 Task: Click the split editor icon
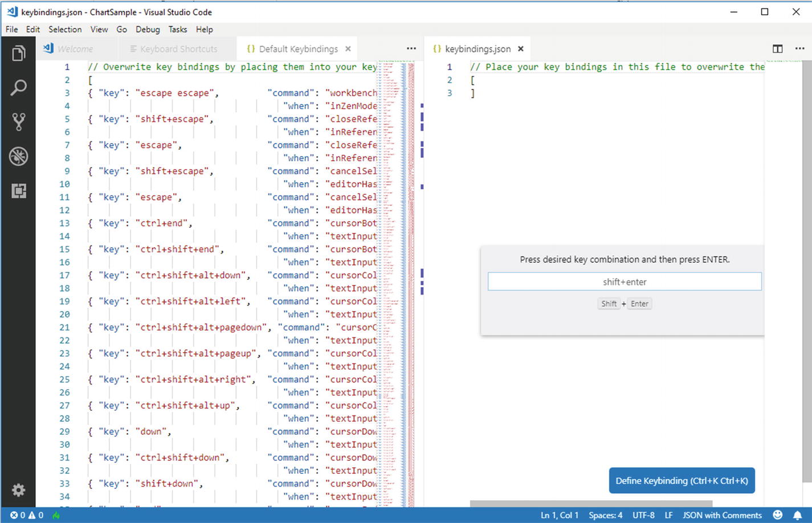point(777,49)
